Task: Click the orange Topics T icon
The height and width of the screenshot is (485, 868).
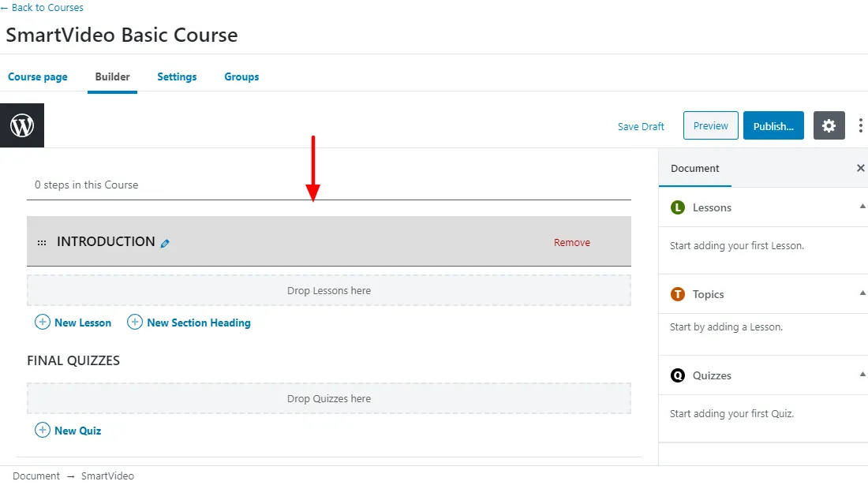Action: (x=678, y=294)
